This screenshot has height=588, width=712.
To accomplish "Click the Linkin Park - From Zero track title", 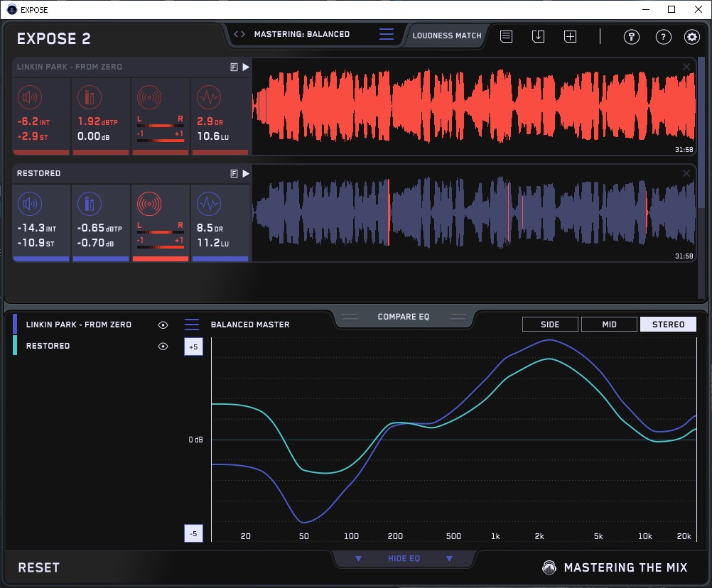I will [70, 67].
